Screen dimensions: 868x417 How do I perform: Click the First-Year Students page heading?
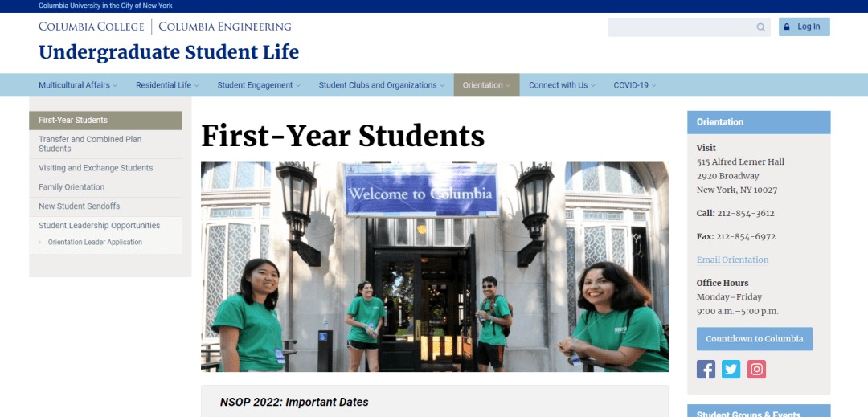342,136
